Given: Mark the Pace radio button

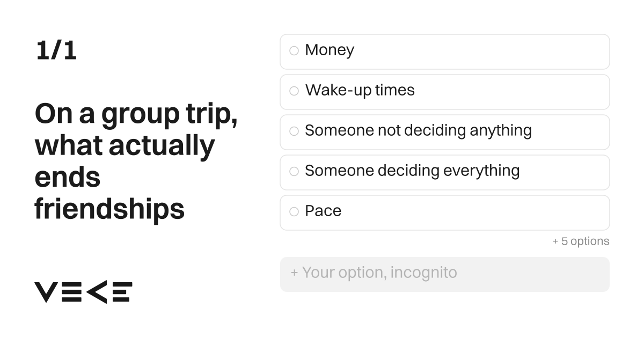Looking at the screenshot, I should pyautogui.click(x=294, y=212).
